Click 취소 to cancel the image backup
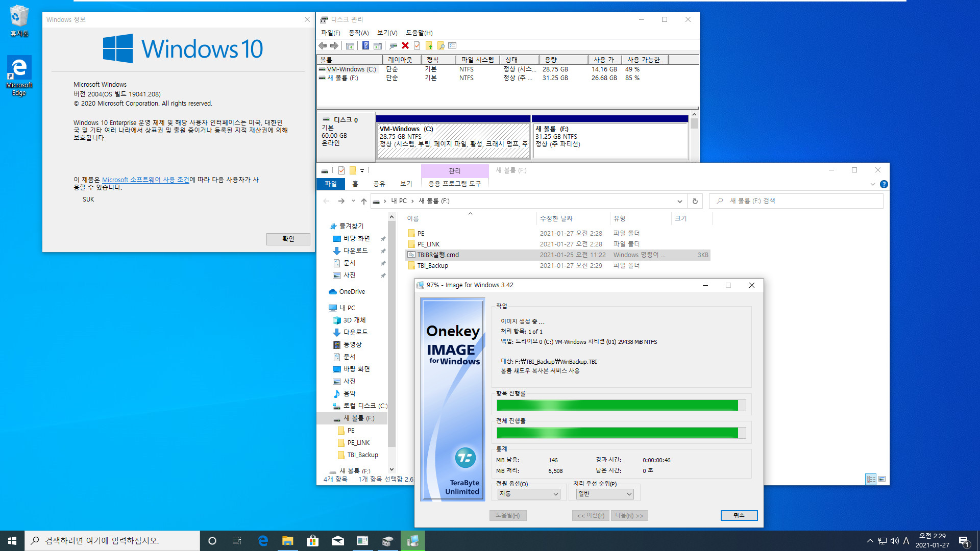This screenshot has height=551, width=980. pyautogui.click(x=739, y=515)
